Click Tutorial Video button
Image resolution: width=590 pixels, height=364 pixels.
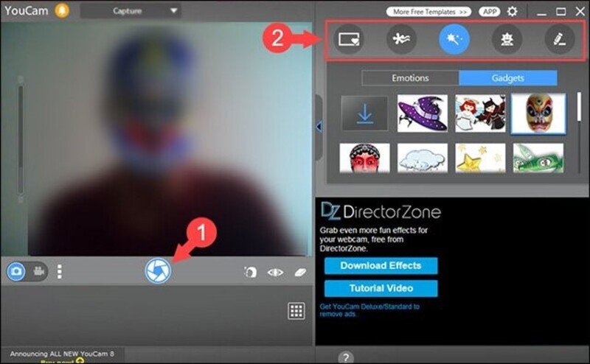pyautogui.click(x=381, y=288)
